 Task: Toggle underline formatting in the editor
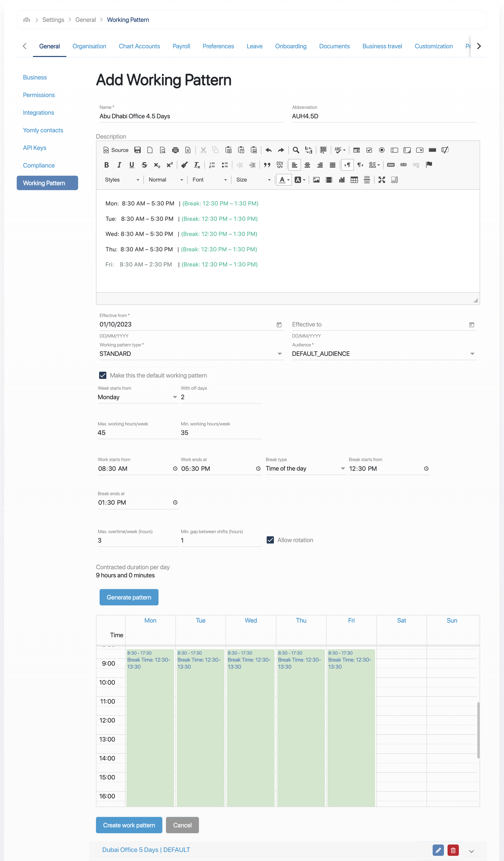tap(132, 165)
